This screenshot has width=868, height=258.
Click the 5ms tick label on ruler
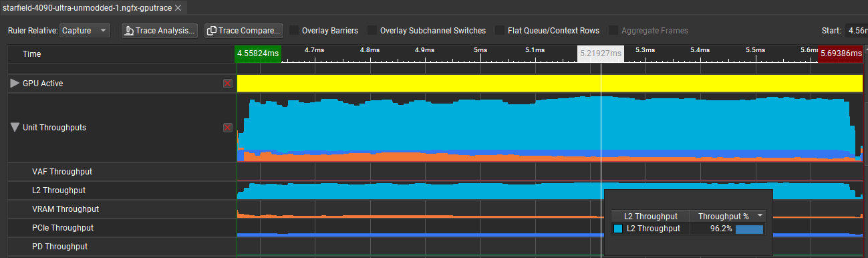pos(480,49)
